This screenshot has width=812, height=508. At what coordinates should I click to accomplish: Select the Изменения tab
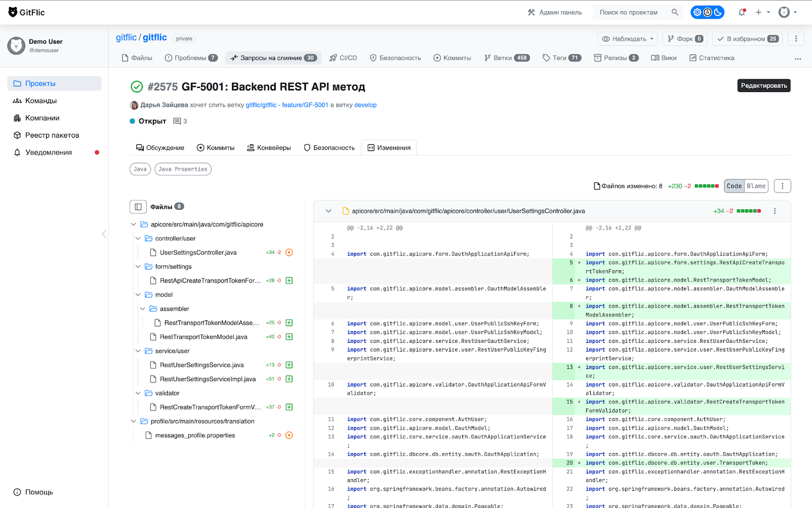click(389, 148)
